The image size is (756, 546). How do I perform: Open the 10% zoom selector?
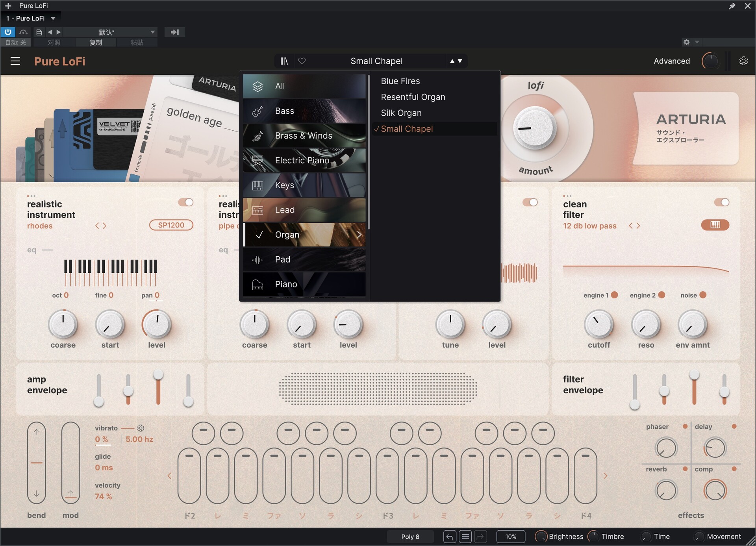coord(511,537)
